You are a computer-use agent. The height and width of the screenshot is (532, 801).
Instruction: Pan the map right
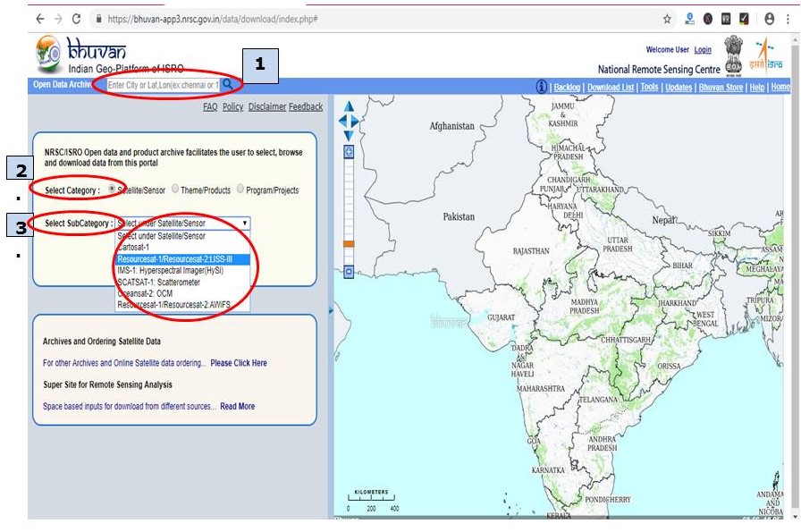point(355,122)
